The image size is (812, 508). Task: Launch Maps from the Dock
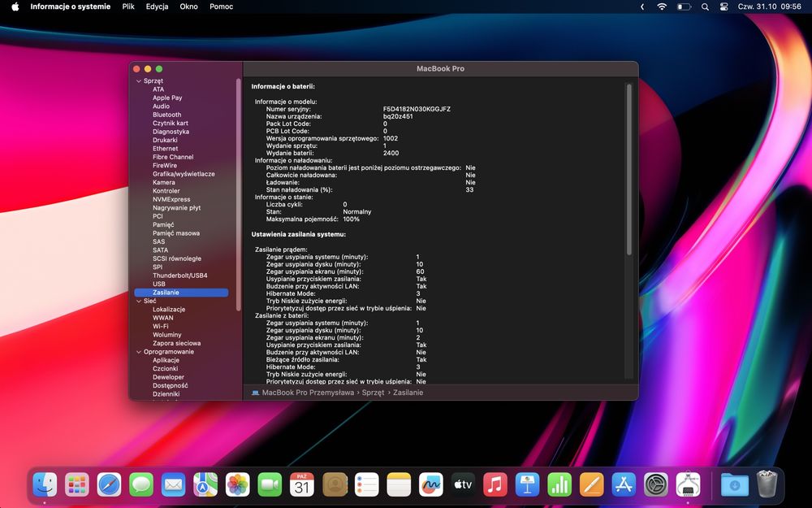(205, 485)
